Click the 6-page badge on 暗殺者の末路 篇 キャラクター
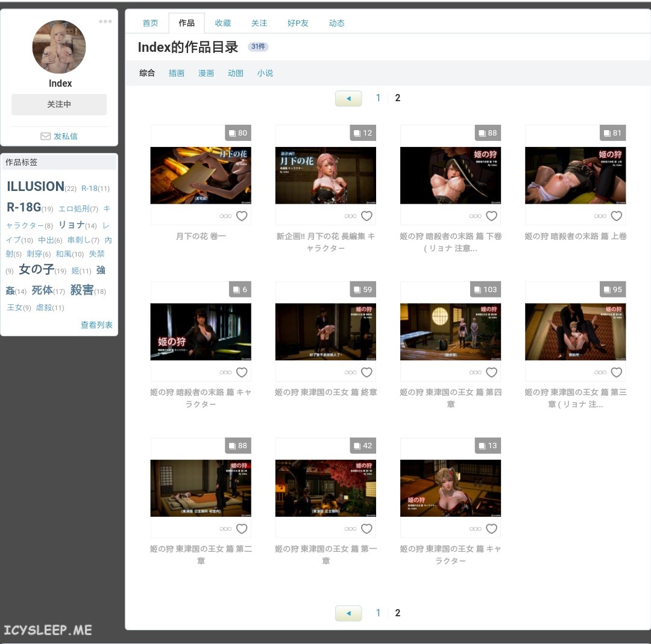The width and height of the screenshot is (651, 644). 240,290
